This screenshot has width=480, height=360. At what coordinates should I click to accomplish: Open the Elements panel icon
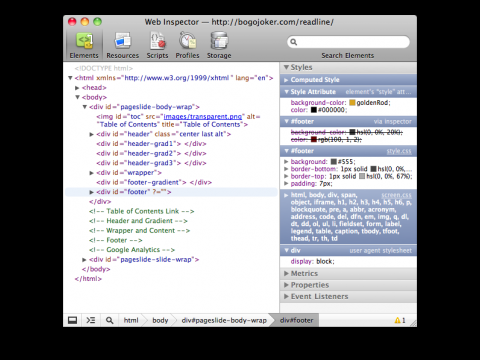84,41
